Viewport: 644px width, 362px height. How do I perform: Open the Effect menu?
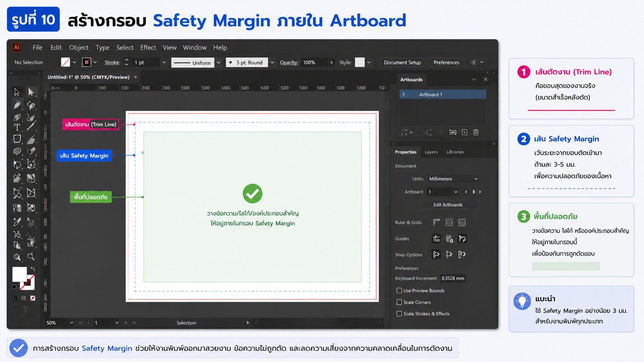148,47
